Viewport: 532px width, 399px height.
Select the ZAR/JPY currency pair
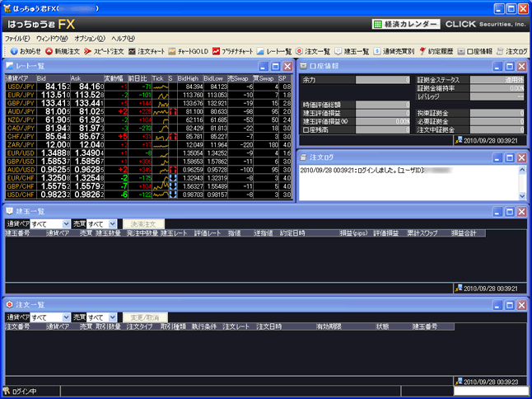pyautogui.click(x=21, y=144)
